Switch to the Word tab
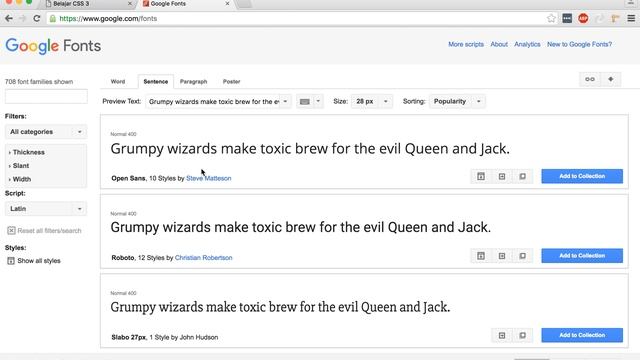The width and height of the screenshot is (640, 360). (118, 82)
